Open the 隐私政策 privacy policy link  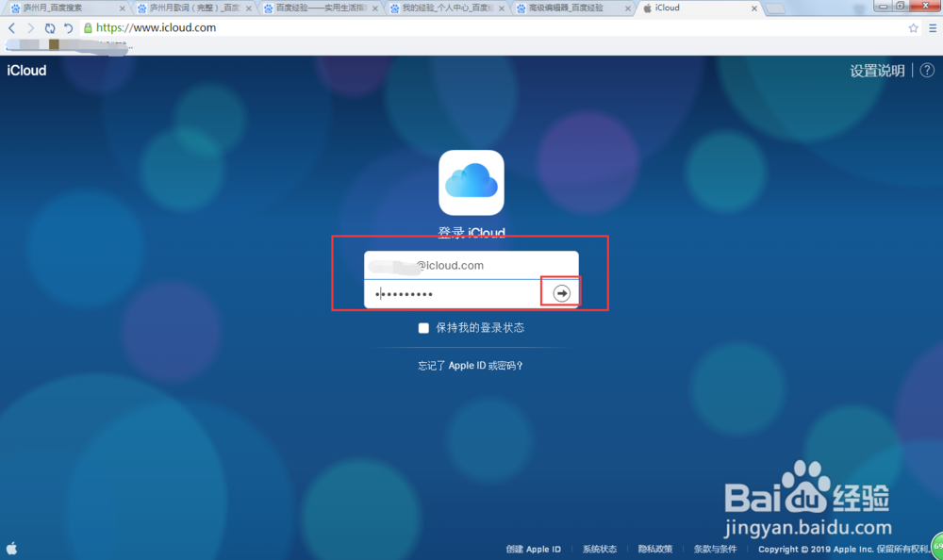coord(655,550)
